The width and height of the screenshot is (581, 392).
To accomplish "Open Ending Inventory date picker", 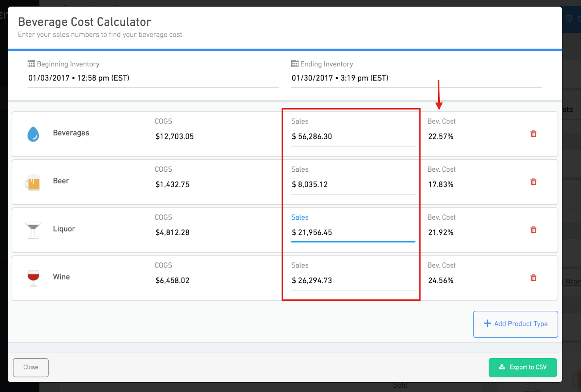I will (416, 78).
